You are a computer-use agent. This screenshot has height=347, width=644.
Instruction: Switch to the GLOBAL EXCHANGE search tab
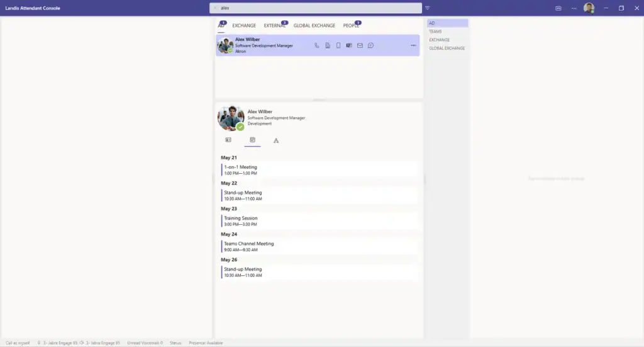click(314, 25)
